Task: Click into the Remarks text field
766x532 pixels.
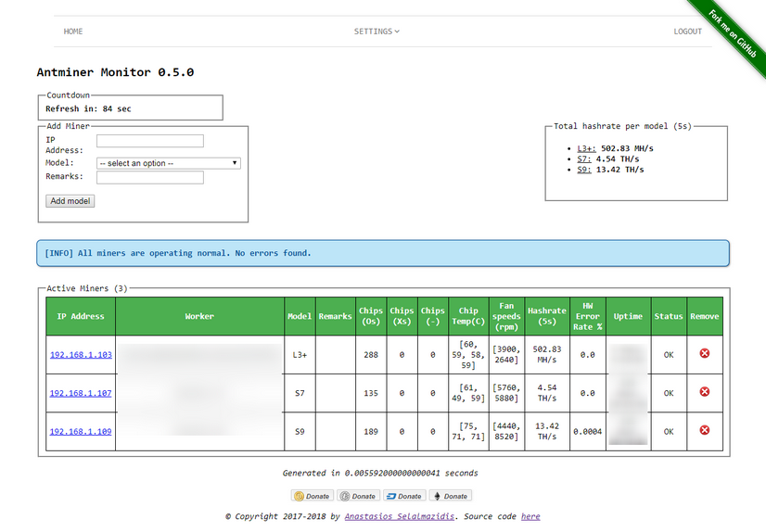Action: point(149,177)
